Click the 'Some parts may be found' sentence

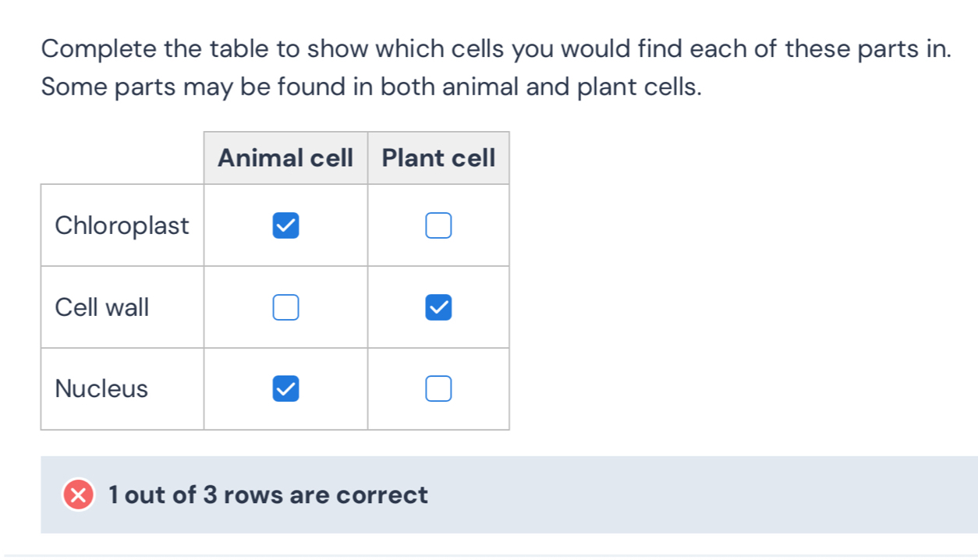click(372, 87)
